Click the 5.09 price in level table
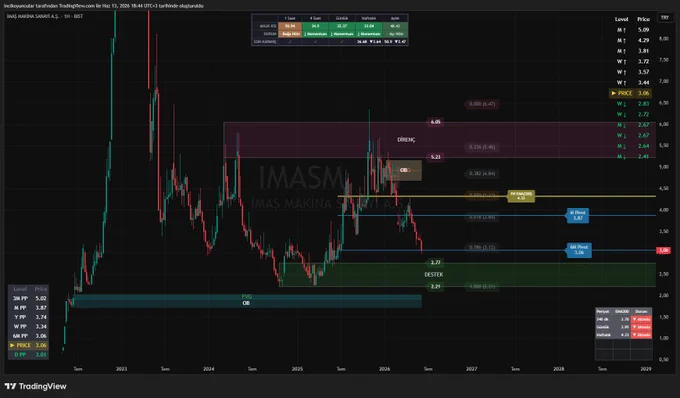The image size is (680, 398). [643, 30]
